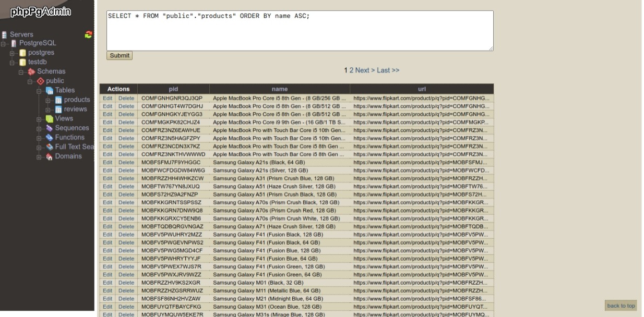Delete row with pid MOBFWCFDGDW84W6G

click(x=126, y=170)
